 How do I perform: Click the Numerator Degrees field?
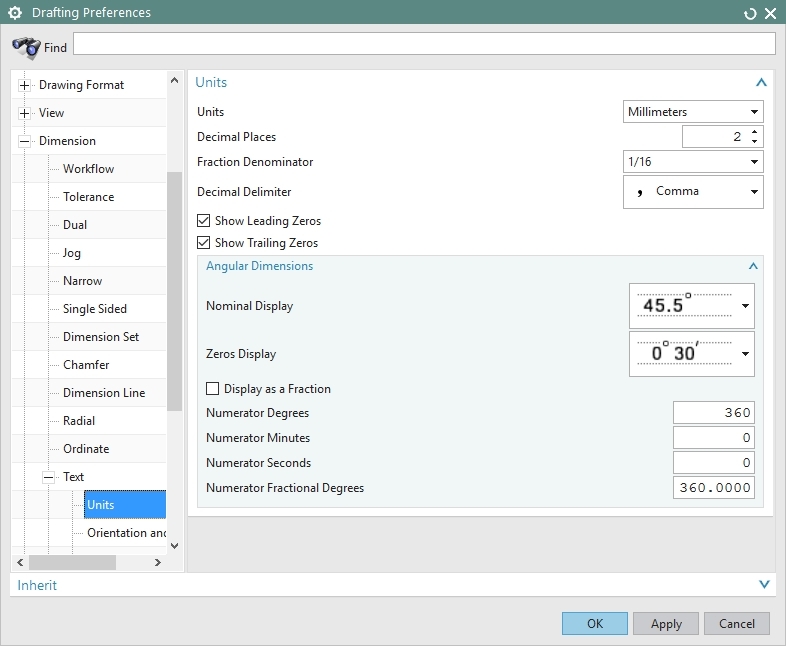coord(714,412)
